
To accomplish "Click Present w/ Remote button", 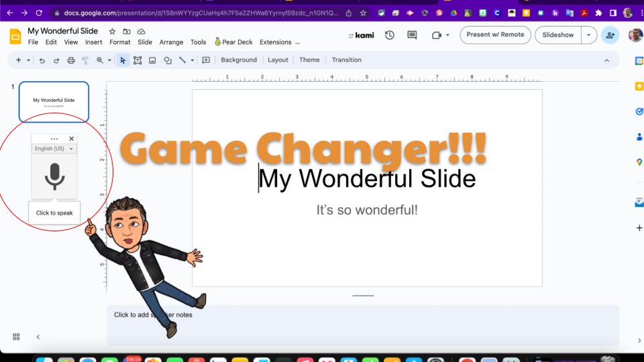I will pyautogui.click(x=495, y=35).
